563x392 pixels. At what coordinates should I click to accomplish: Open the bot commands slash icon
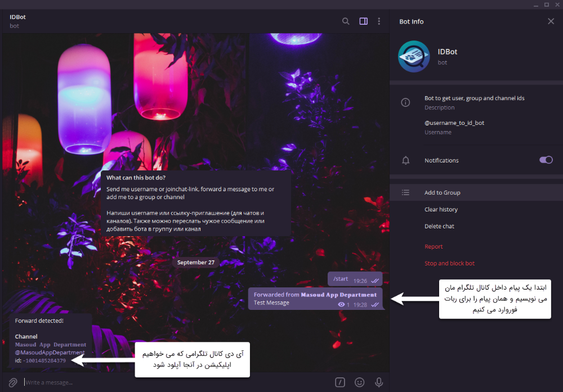(340, 382)
